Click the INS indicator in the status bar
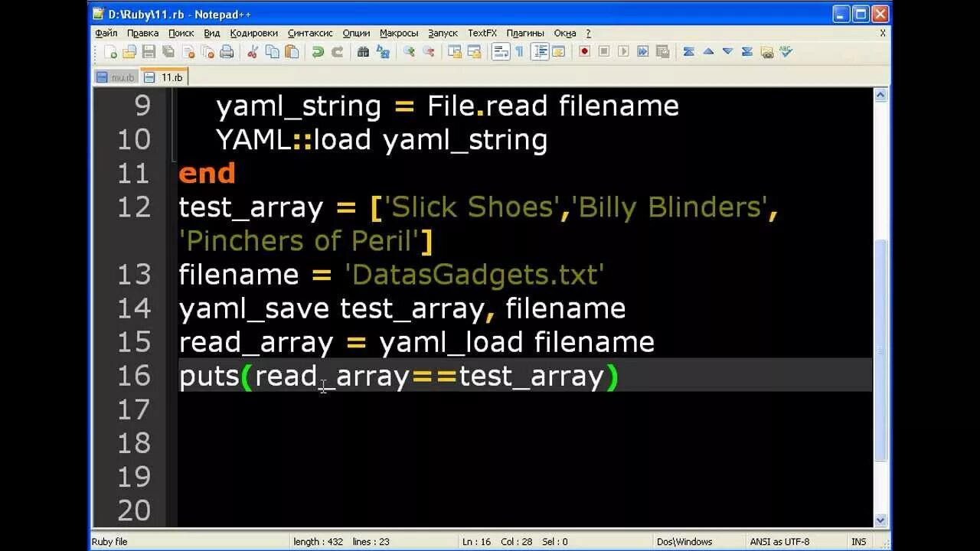The width and height of the screenshot is (980, 551). coord(858,542)
